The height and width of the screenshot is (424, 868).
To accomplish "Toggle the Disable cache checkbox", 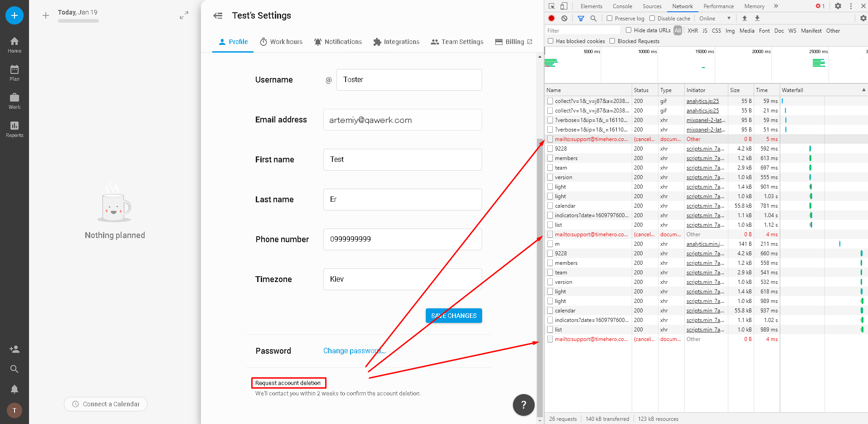I will tap(652, 19).
